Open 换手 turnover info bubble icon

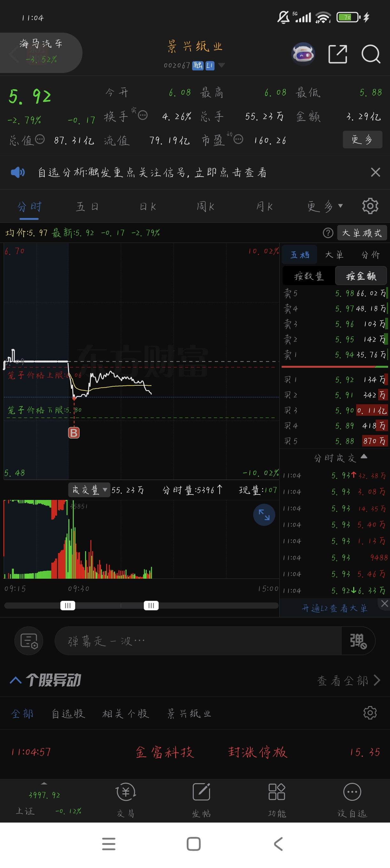pos(143,115)
